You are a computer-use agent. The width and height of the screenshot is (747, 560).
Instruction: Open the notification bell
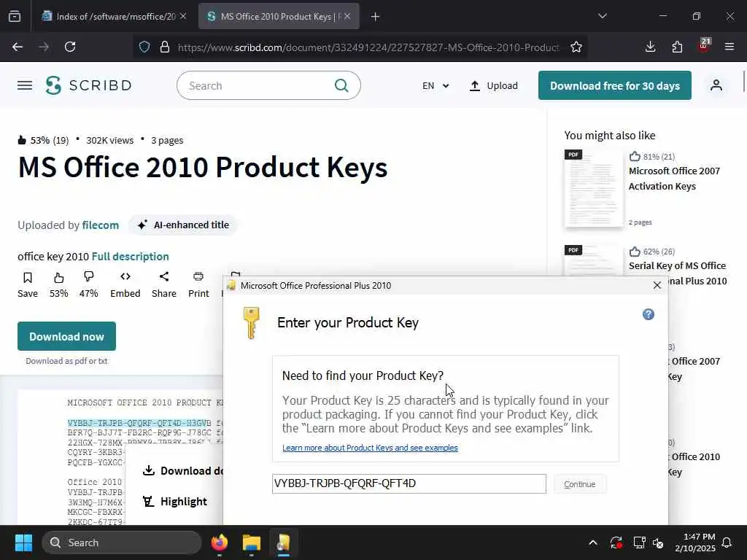(x=727, y=542)
